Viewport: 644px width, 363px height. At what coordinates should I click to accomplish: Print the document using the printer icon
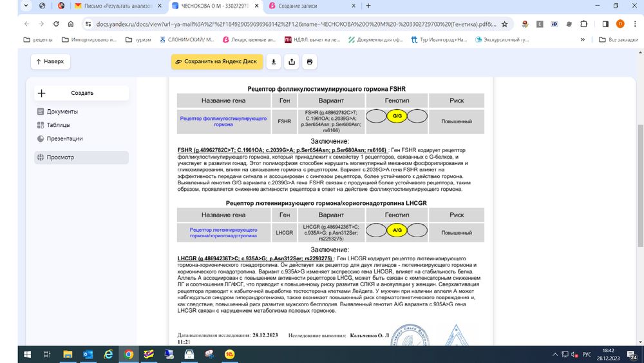pos(310,62)
